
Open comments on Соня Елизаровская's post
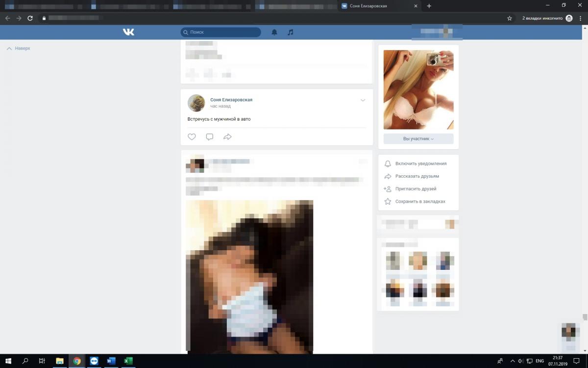tap(210, 137)
